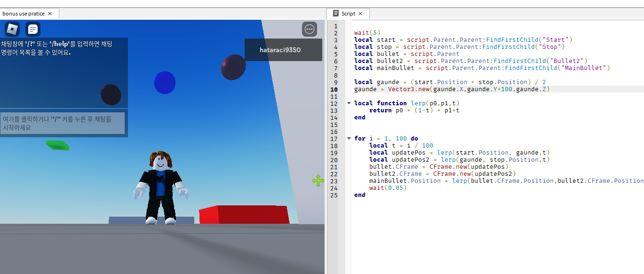Collapse the lerp function fold arrow

(349, 103)
